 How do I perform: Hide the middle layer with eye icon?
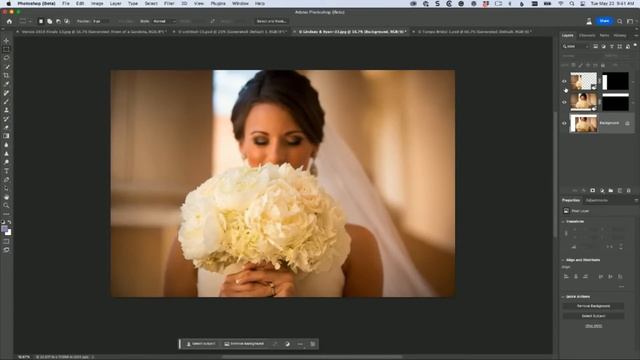[x=564, y=102]
